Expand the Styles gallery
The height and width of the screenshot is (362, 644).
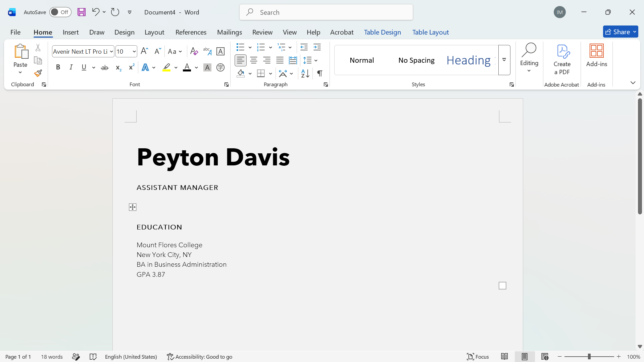pos(504,60)
